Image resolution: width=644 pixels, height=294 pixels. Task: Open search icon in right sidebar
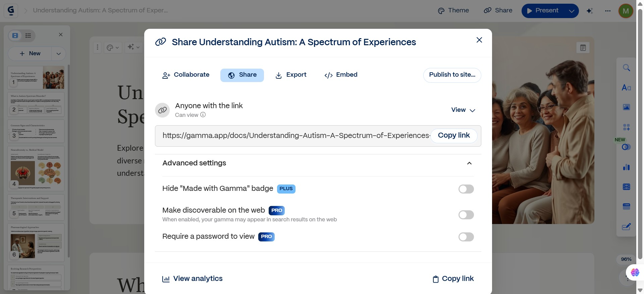coord(626,68)
